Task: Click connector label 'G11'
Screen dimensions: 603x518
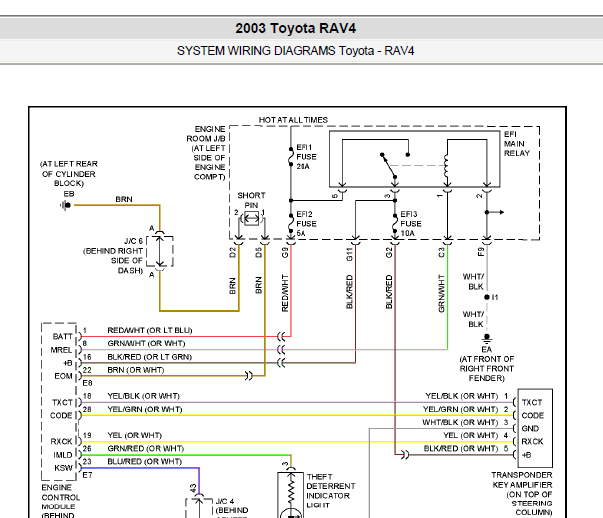Action: (x=349, y=255)
